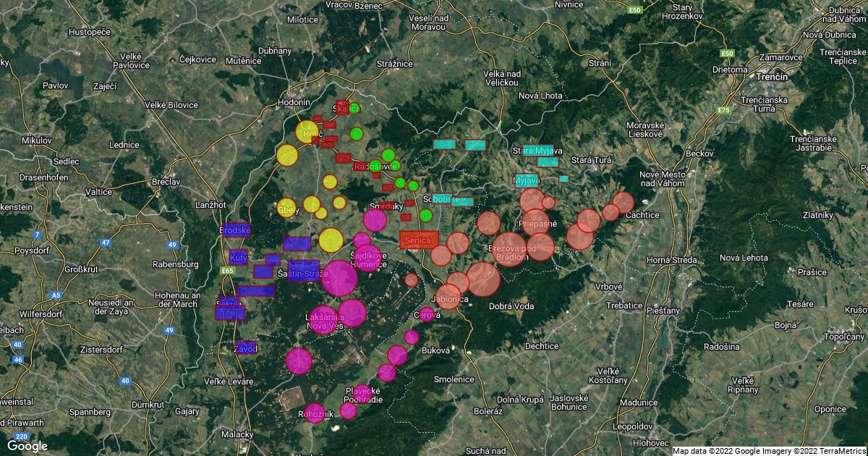Select the blue marker over Brodské
Screen dimensions: 868x456
[237, 230]
